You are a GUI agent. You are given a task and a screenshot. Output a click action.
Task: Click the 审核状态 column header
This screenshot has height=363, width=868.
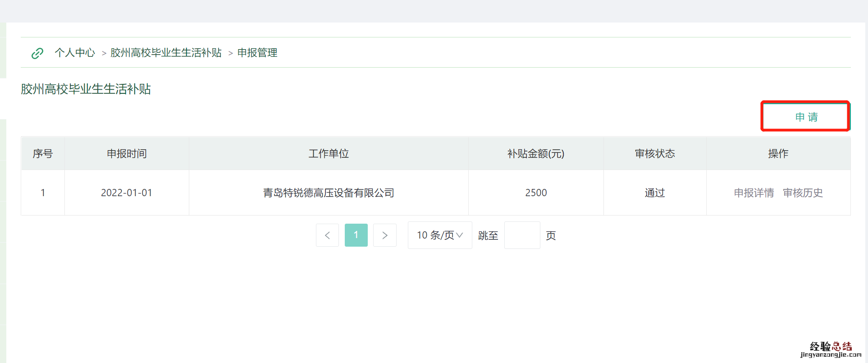pyautogui.click(x=655, y=154)
